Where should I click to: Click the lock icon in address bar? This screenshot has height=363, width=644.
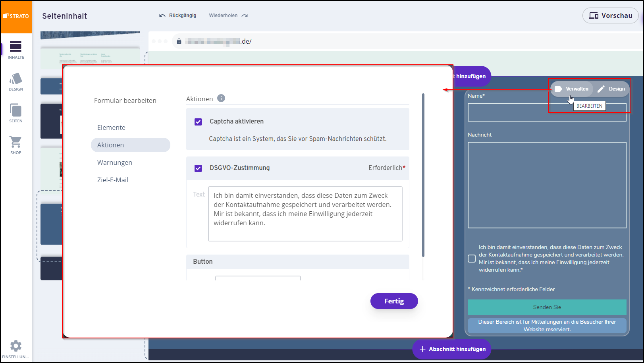click(179, 41)
